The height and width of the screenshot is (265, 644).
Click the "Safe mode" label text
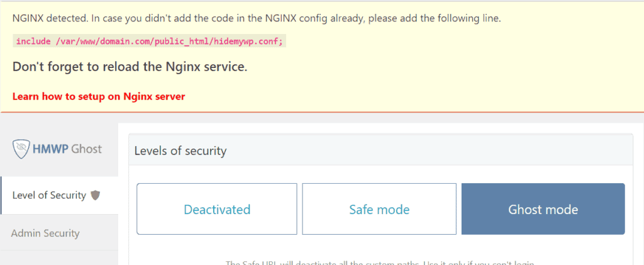pos(379,210)
